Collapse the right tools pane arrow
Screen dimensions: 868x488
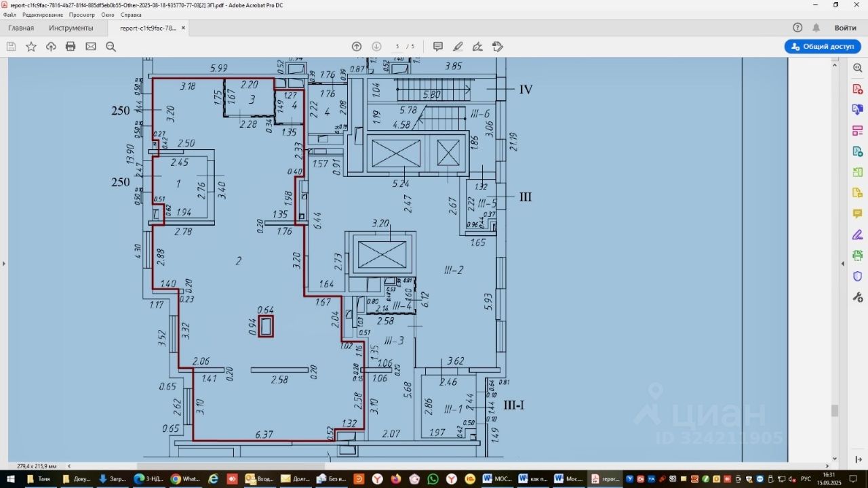click(843, 264)
